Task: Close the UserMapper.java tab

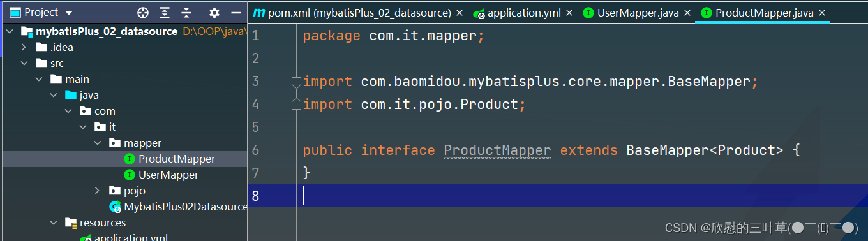Action: click(x=687, y=13)
